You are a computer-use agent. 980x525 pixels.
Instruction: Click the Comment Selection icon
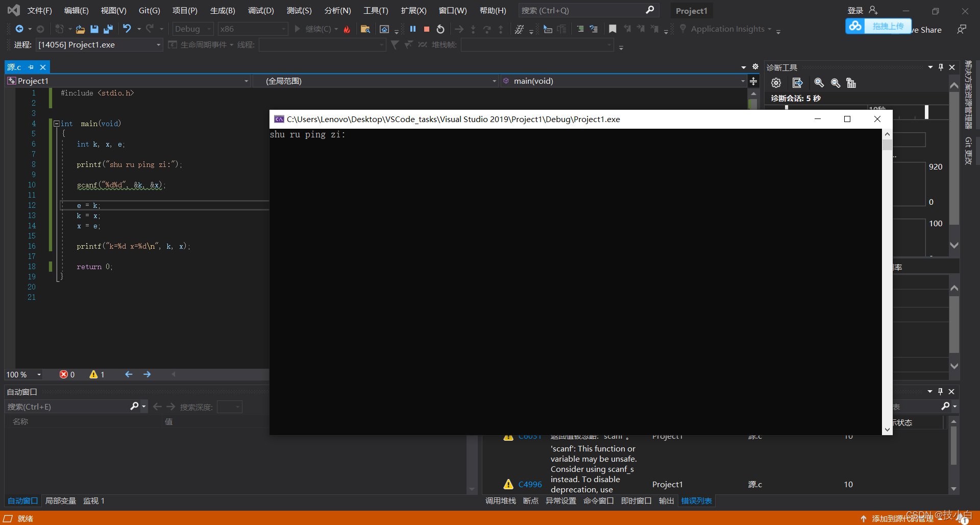point(580,29)
